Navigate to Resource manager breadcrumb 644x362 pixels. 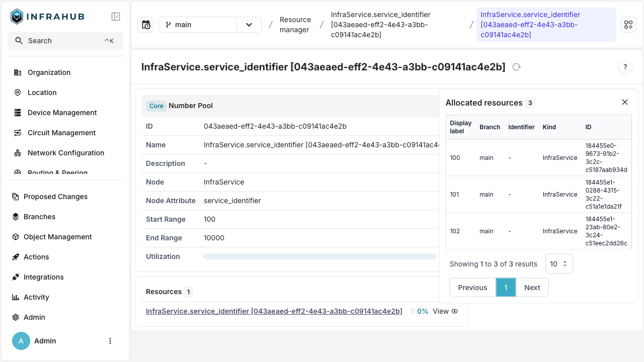pos(295,24)
